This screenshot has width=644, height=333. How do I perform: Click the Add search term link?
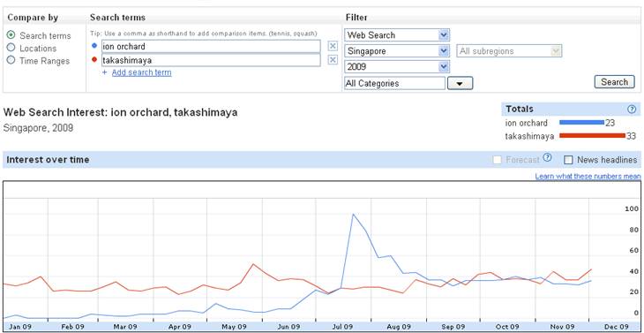click(x=142, y=72)
